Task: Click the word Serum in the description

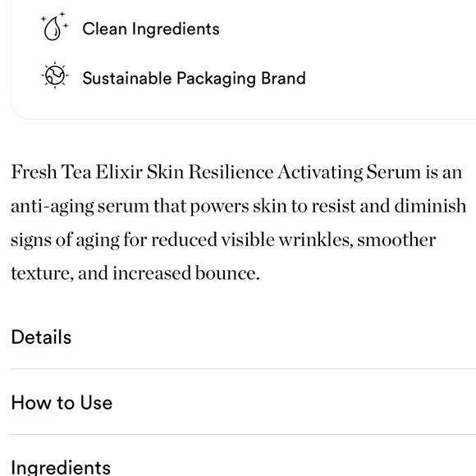Action: click(x=393, y=172)
